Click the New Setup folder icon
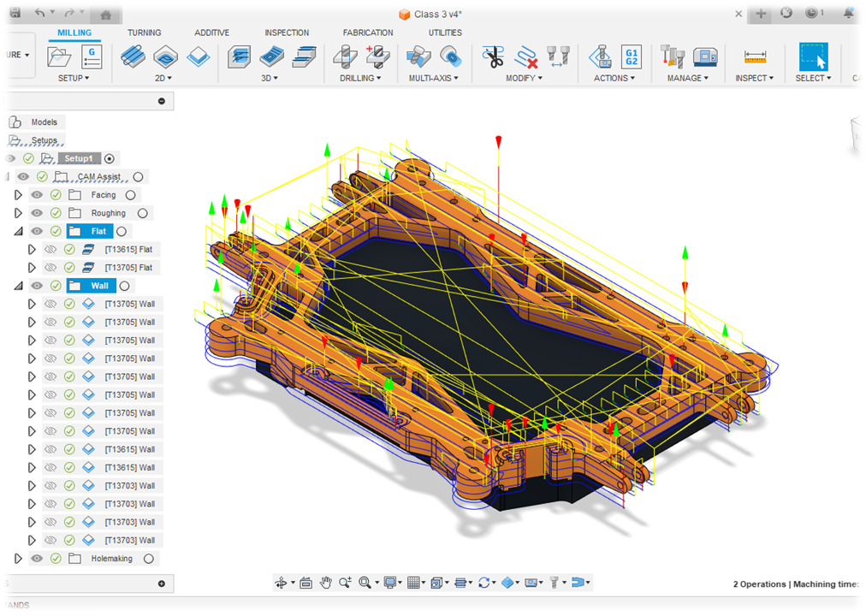 [x=60, y=57]
